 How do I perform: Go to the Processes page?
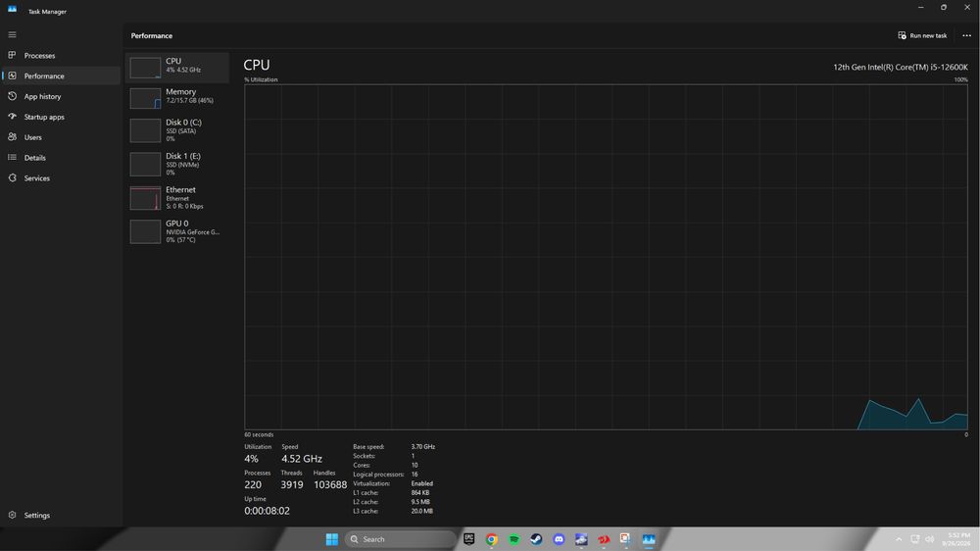pyautogui.click(x=61, y=56)
